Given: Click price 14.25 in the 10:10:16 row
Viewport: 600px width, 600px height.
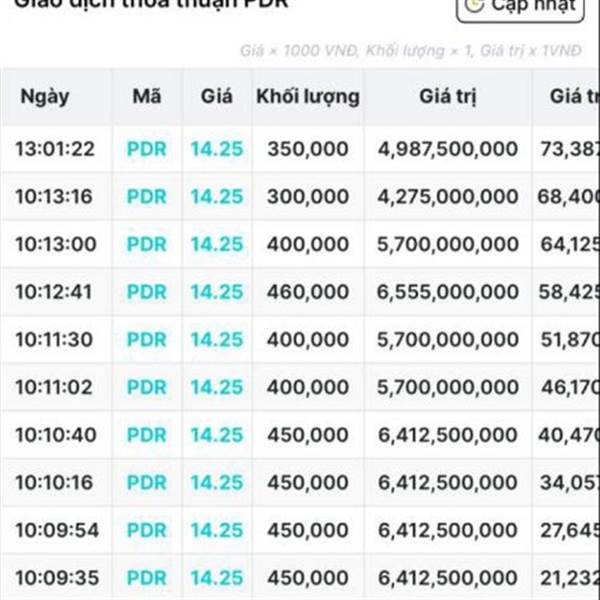Looking at the screenshot, I should pyautogui.click(x=217, y=482).
